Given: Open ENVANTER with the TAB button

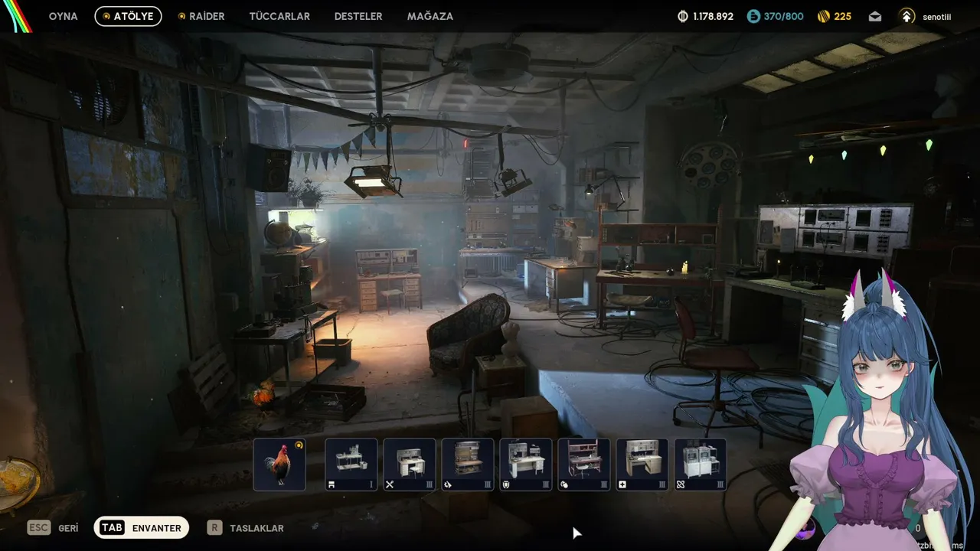Looking at the screenshot, I should pos(142,527).
